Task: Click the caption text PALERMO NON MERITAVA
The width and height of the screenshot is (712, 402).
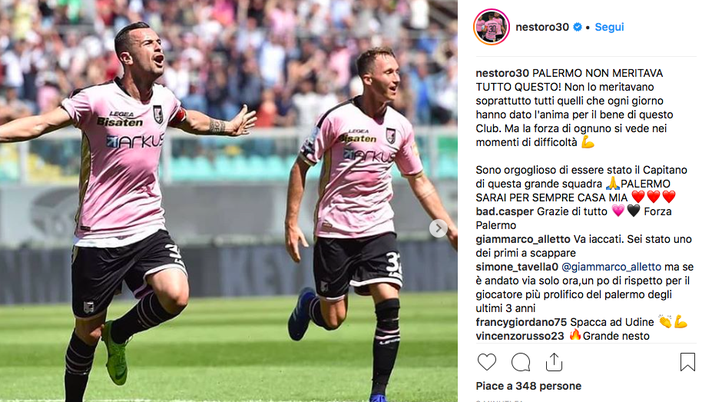Action: pyautogui.click(x=598, y=73)
